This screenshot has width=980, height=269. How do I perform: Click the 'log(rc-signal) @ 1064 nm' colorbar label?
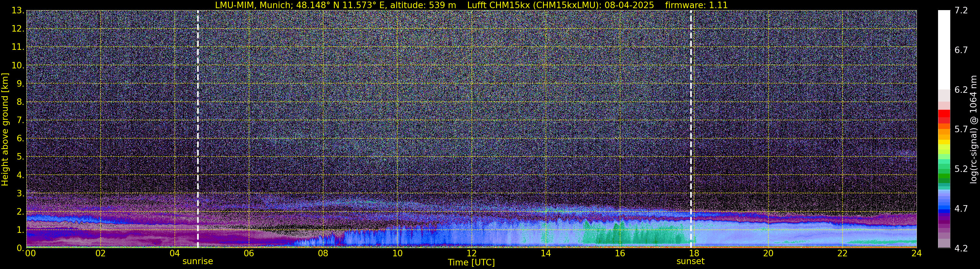(973, 129)
